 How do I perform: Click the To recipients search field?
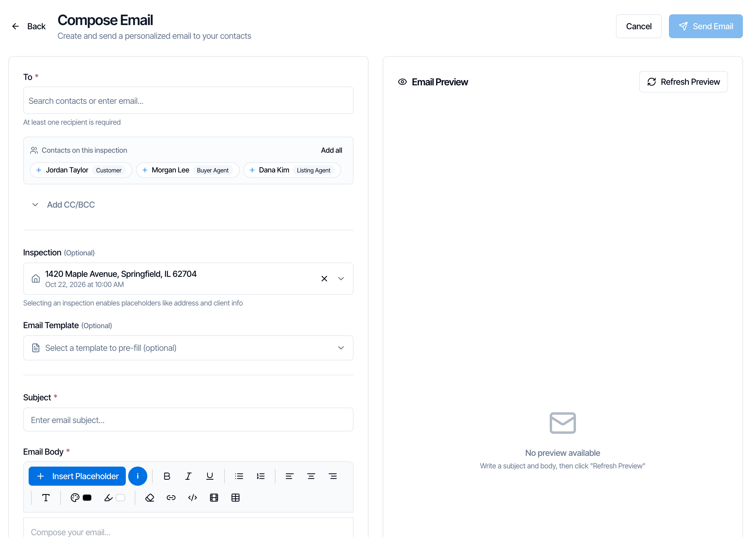pos(188,101)
